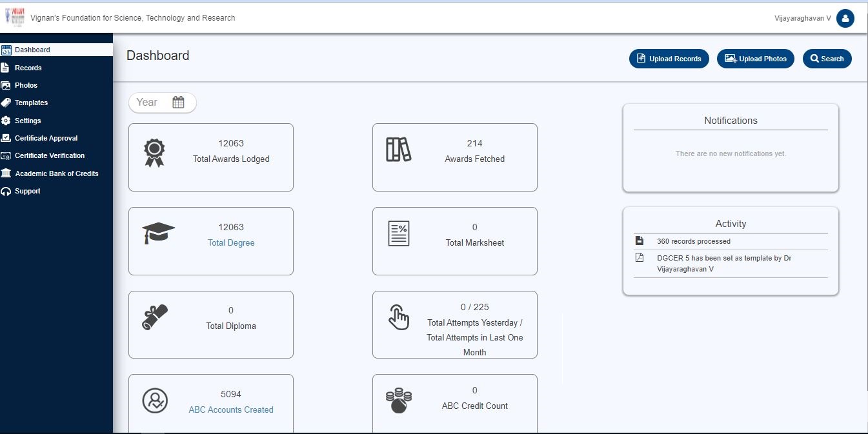Click the Awards Fetched books icon
This screenshot has width=868, height=434.
click(x=398, y=150)
